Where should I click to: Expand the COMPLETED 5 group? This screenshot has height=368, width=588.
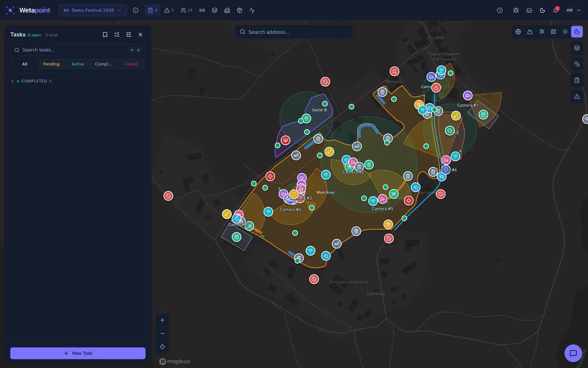click(78, 81)
